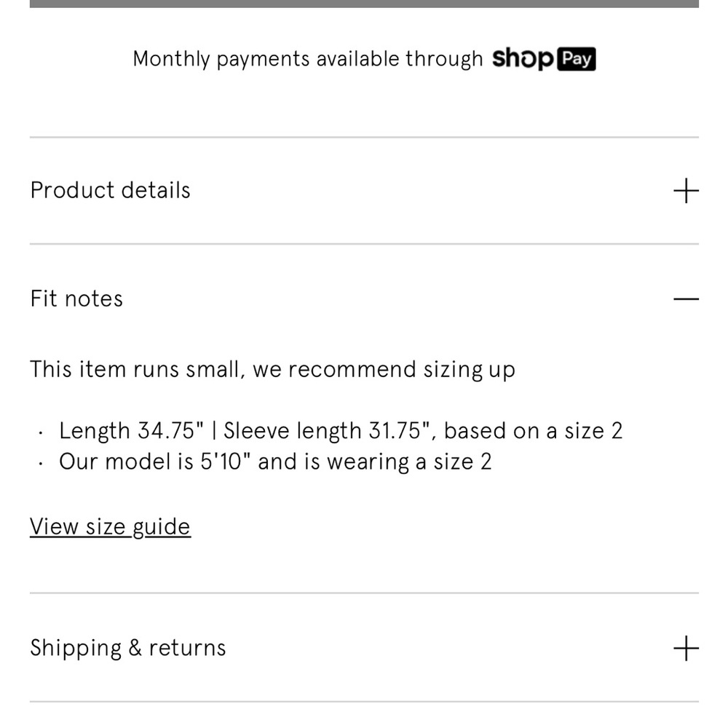The width and height of the screenshot is (728, 728).
Task: Expand the Product details plus icon
Action: pos(686,191)
